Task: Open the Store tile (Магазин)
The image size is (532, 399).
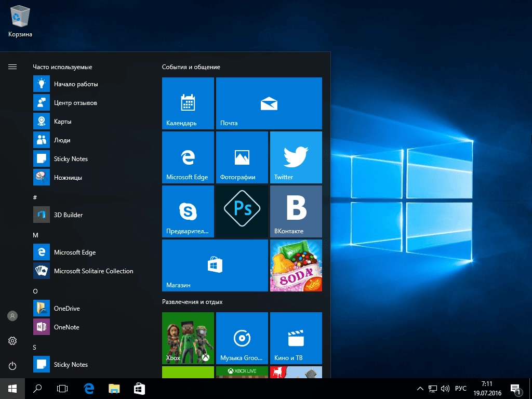Action: (215, 265)
